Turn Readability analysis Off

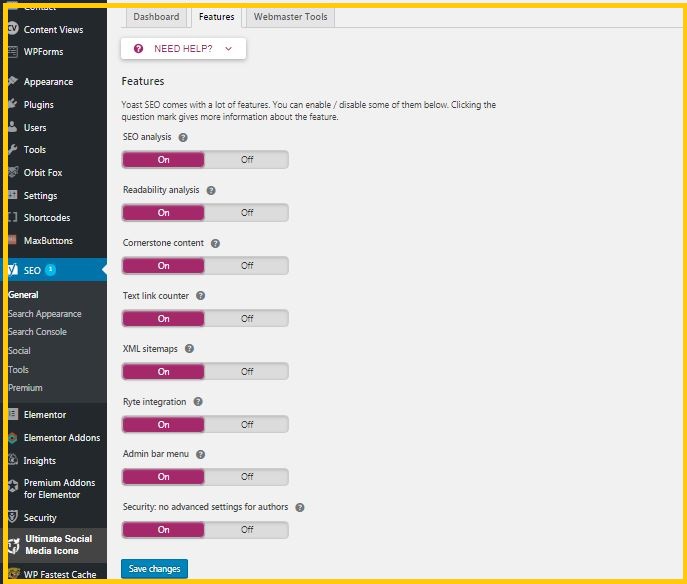[247, 212]
